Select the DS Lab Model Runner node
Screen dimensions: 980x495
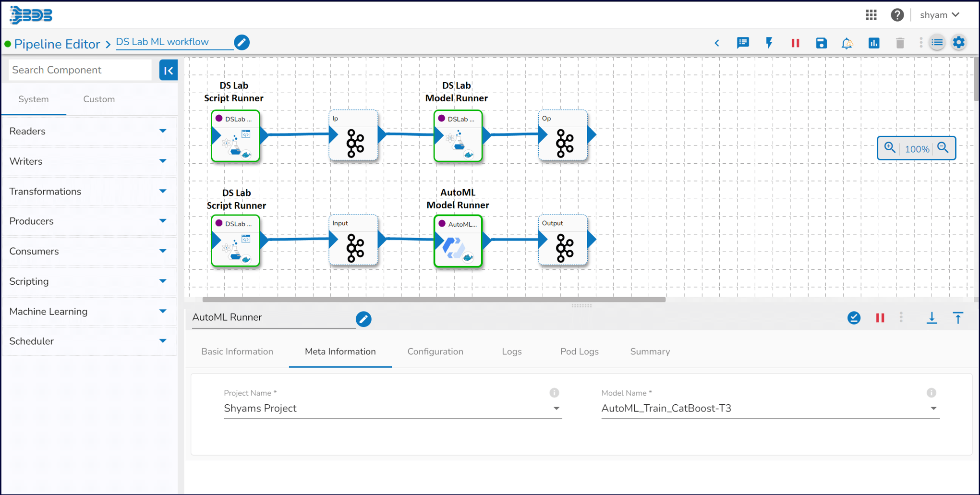(x=458, y=136)
